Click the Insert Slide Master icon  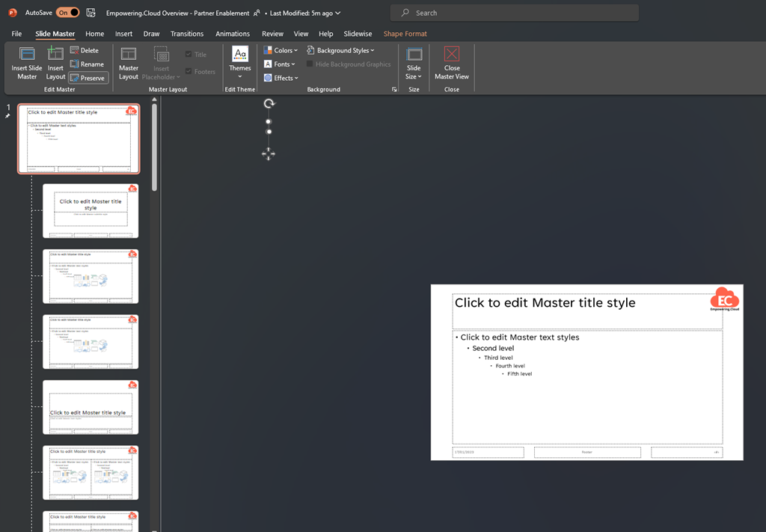click(x=27, y=55)
